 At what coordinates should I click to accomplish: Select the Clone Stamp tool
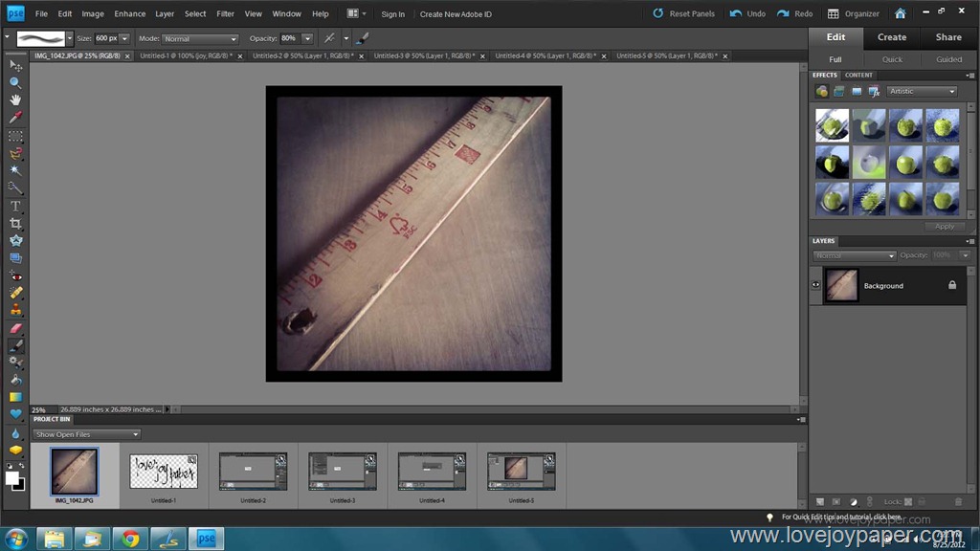pyautogui.click(x=15, y=310)
